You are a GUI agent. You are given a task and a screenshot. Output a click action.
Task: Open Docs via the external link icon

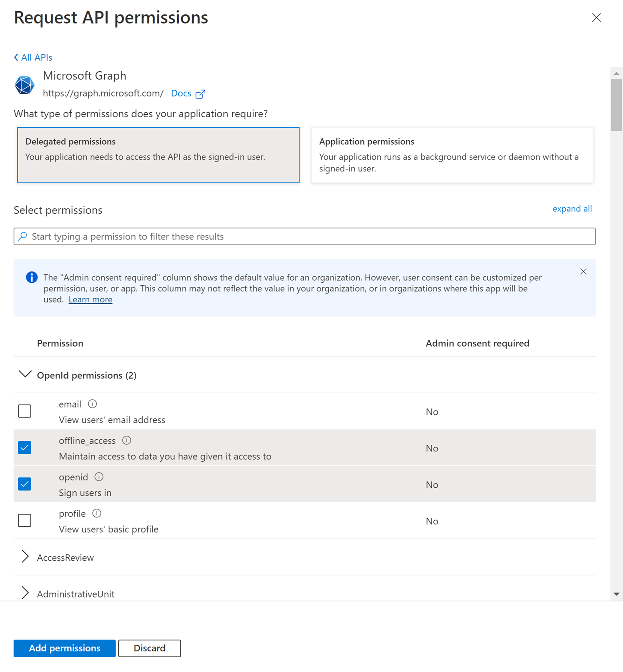tap(201, 93)
